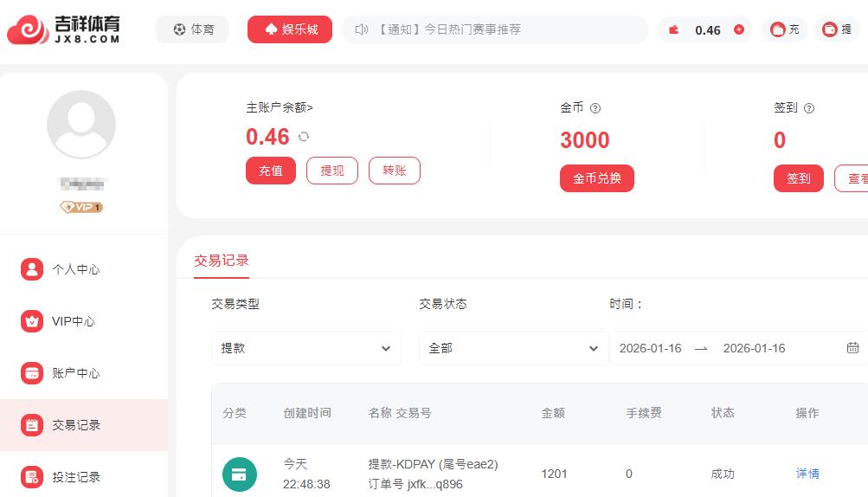Click the red plus icon beside the top balance
The image size is (868, 497).
[738, 29]
